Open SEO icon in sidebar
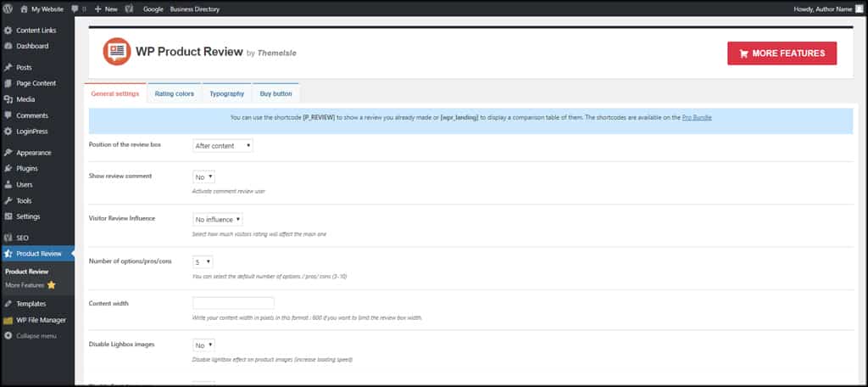 point(8,238)
